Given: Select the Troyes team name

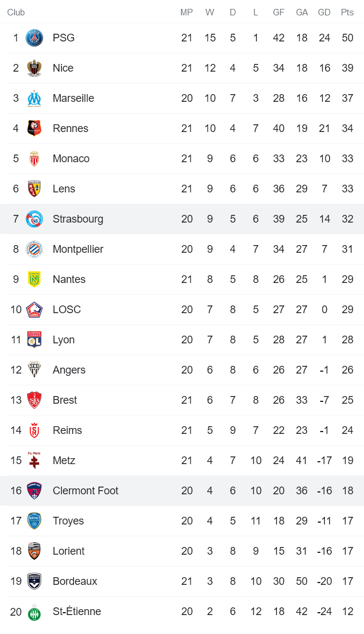Looking at the screenshot, I should (x=68, y=521).
